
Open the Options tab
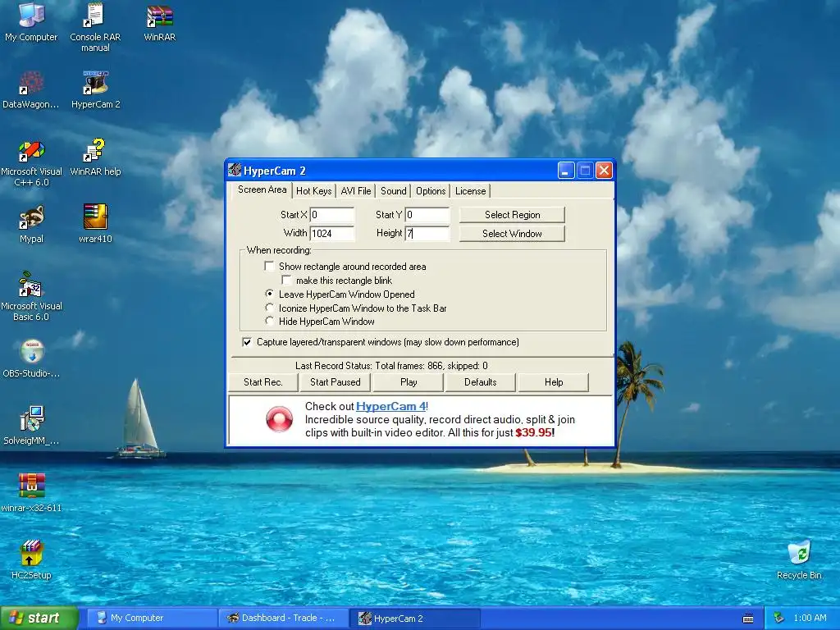pos(431,190)
